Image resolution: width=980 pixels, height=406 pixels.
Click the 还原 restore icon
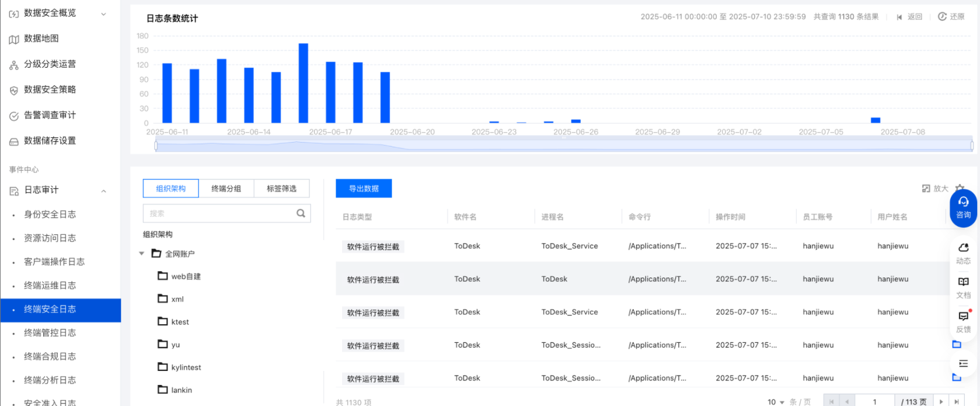pyautogui.click(x=942, y=16)
